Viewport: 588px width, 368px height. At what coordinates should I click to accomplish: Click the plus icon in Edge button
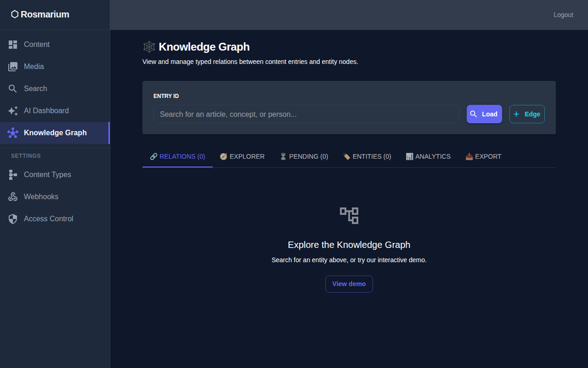pos(516,114)
